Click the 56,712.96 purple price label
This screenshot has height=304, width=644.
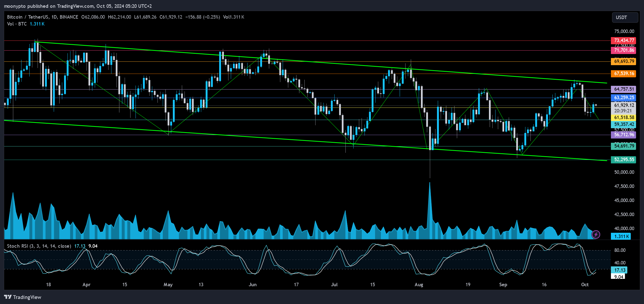[x=624, y=135]
